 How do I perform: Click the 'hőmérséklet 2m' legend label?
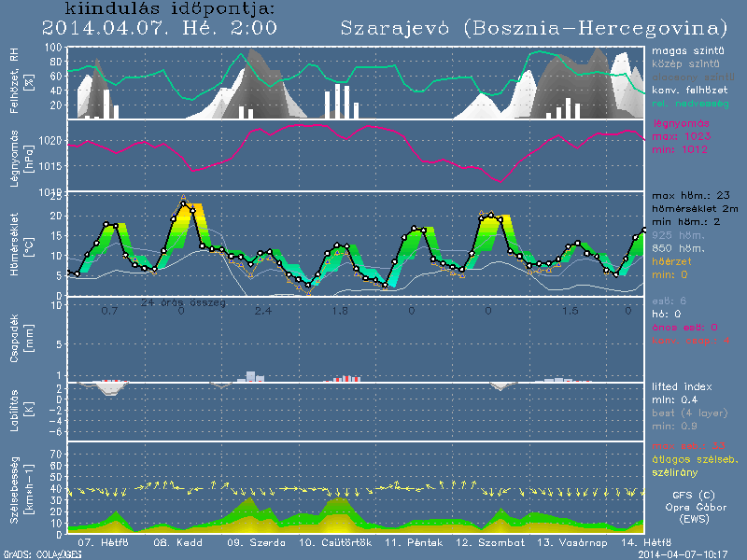pyautogui.click(x=692, y=210)
